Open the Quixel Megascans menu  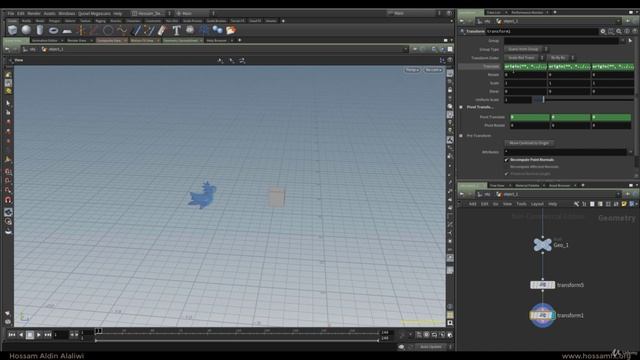pyautogui.click(x=94, y=13)
